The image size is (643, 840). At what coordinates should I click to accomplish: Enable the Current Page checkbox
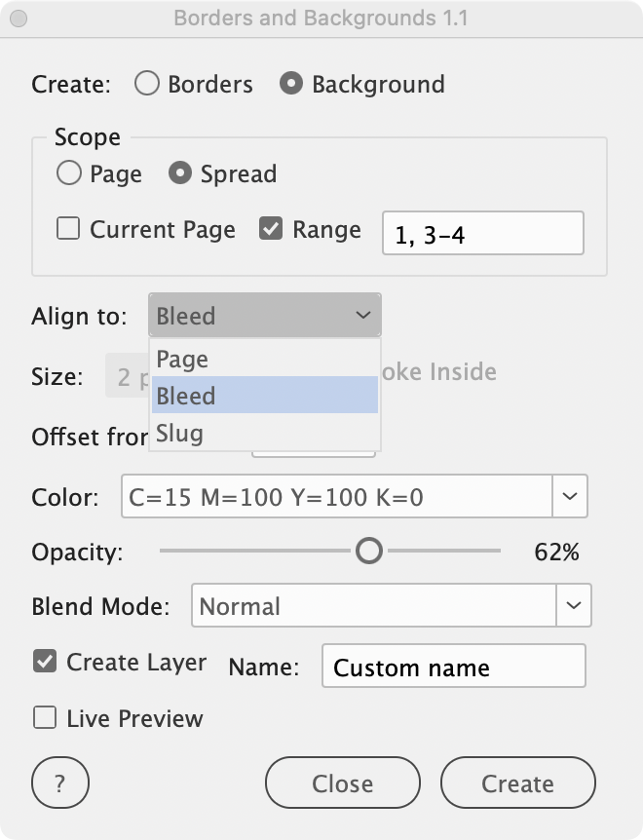(x=69, y=229)
